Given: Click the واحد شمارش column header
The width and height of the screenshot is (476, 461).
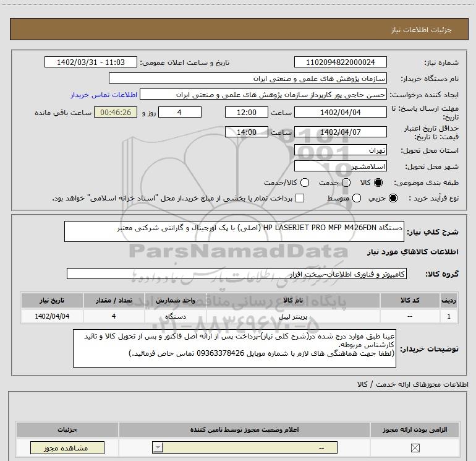Looking at the screenshot, I should click(x=176, y=300).
